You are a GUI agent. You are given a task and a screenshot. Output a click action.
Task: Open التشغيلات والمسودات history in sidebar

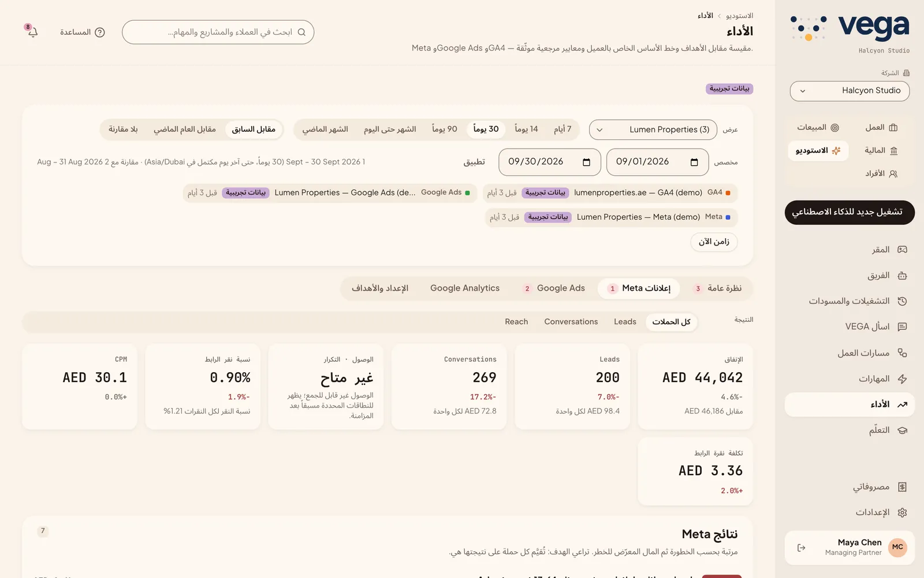[x=849, y=301]
